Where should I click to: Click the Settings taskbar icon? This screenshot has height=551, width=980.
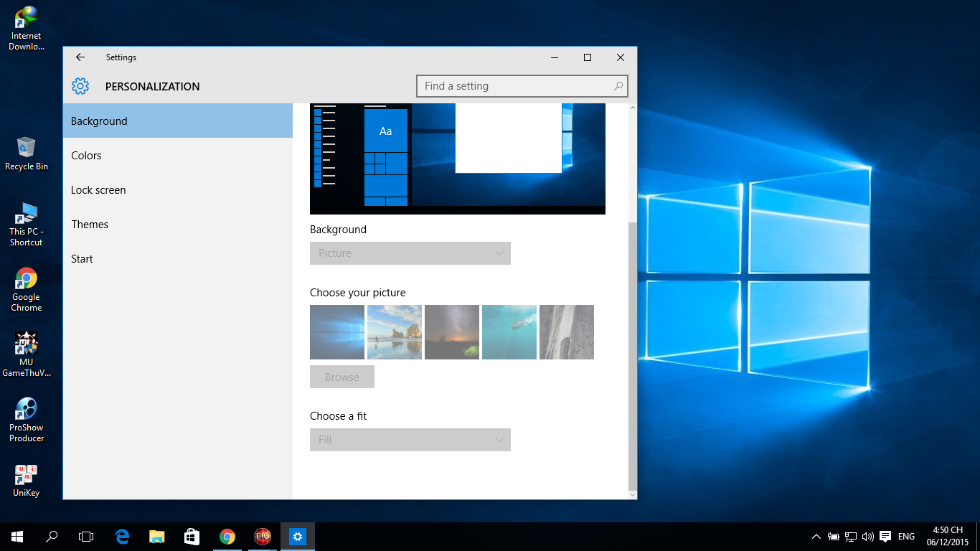click(x=298, y=537)
